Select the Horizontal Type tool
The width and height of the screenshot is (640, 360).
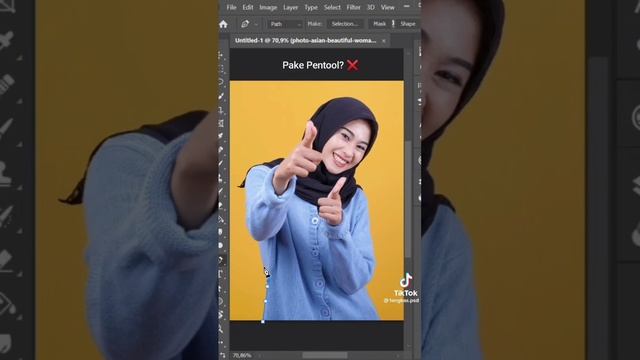pyautogui.click(x=221, y=273)
